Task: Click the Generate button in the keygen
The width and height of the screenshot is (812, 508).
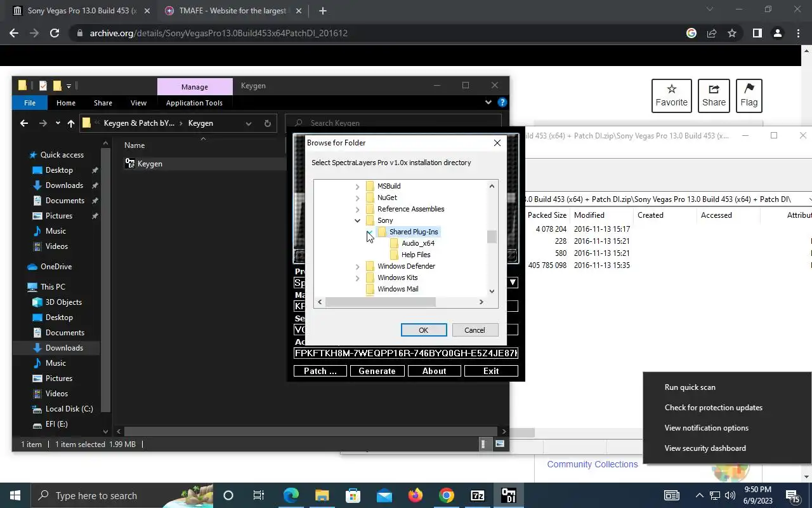Action: coord(377,371)
